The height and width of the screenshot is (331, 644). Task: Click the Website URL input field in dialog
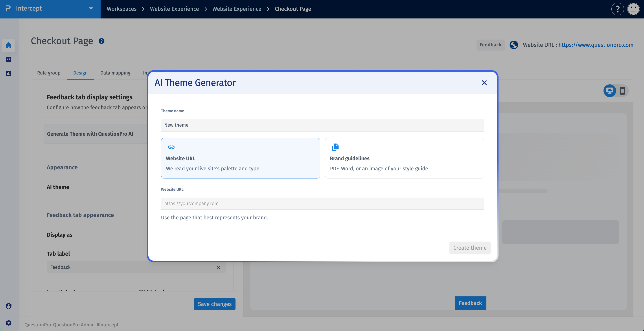[322, 204]
